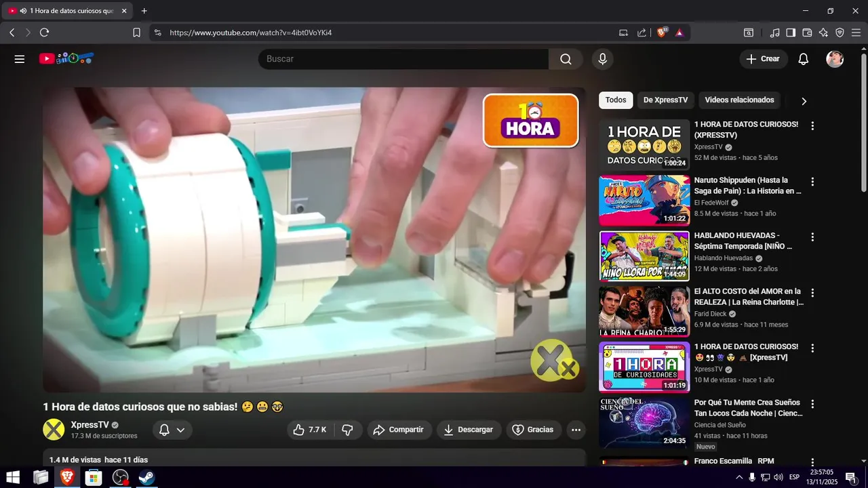Image resolution: width=868 pixels, height=488 pixels.
Task: Open Farid Dieck channel link
Action: [711, 314]
